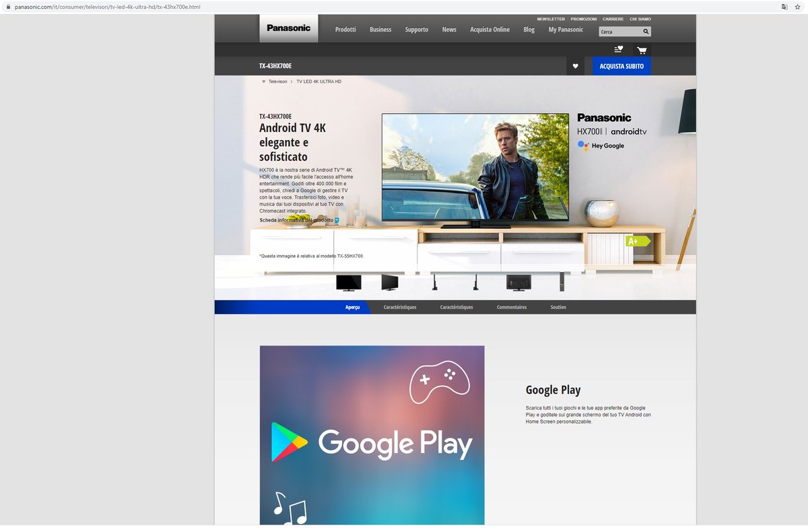Open the News menu item

449,30
